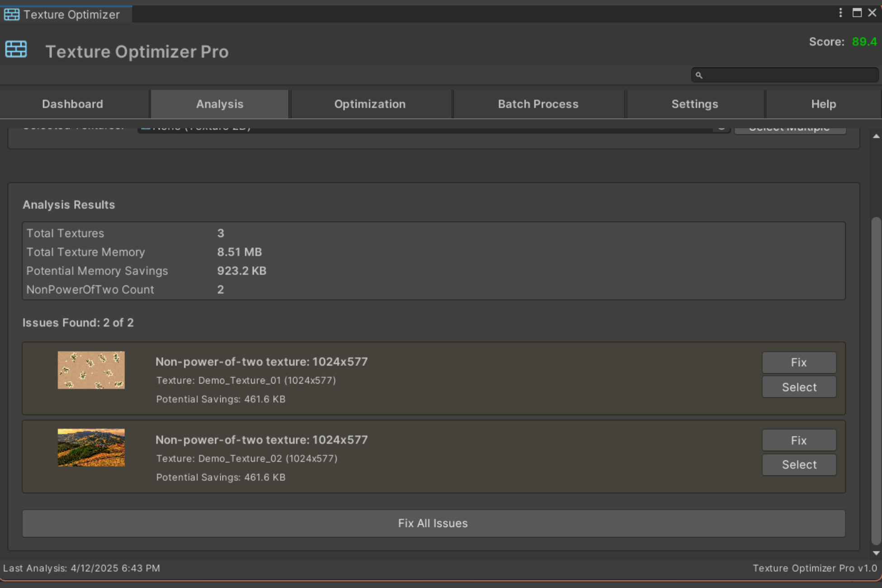882x588 pixels.
Task: Click the Total Textures row label
Action: click(65, 233)
